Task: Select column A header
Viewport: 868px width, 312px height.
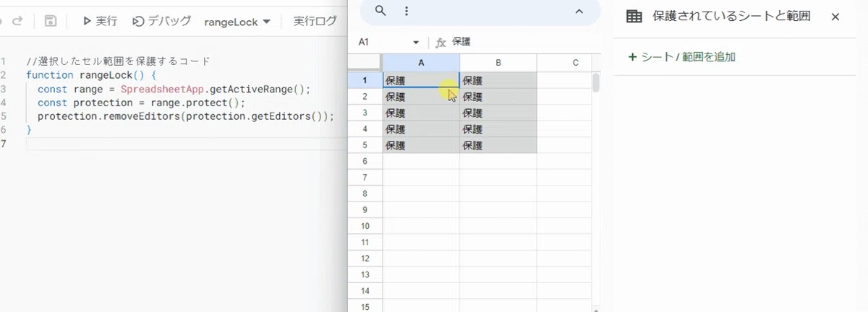Action: point(421,63)
